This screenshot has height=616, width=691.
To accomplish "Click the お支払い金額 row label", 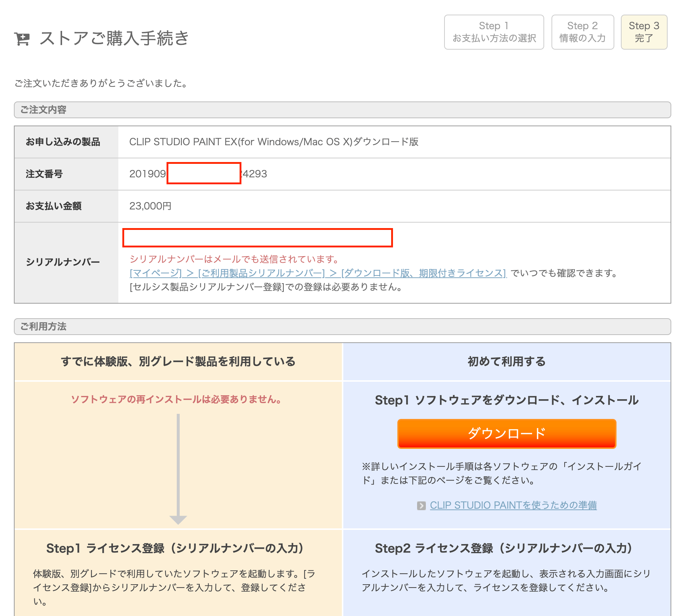I will tap(54, 206).
